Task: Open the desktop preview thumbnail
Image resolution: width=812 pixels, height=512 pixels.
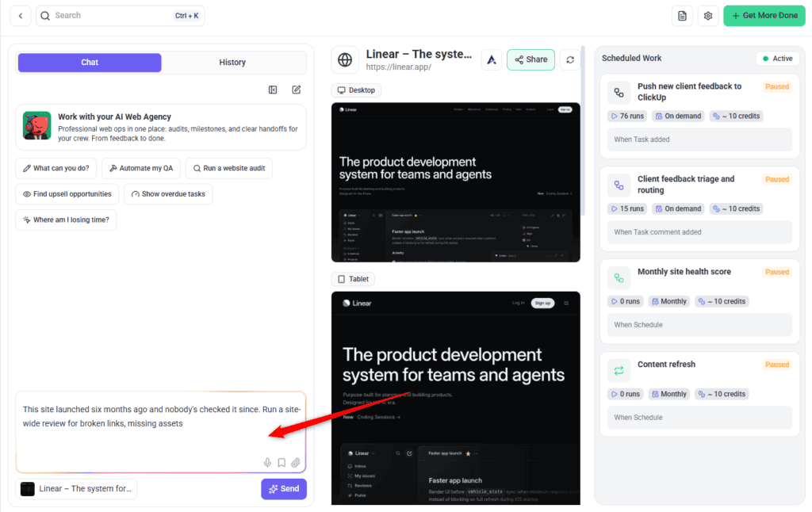Action: (456, 182)
